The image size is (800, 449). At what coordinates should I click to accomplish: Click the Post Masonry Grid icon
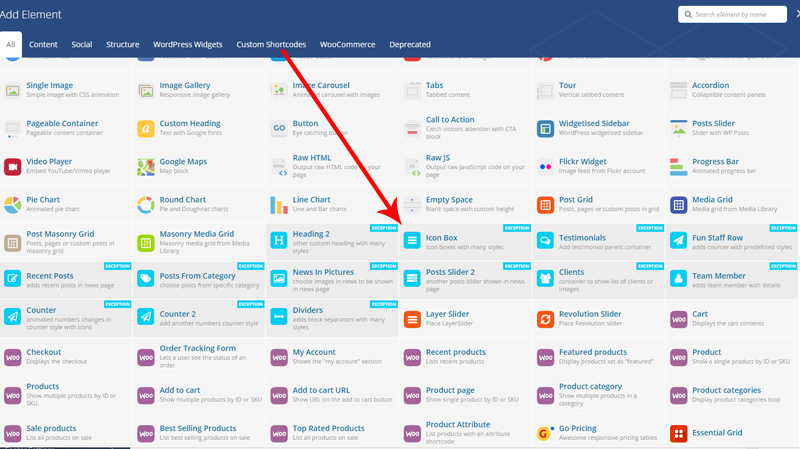click(x=12, y=243)
